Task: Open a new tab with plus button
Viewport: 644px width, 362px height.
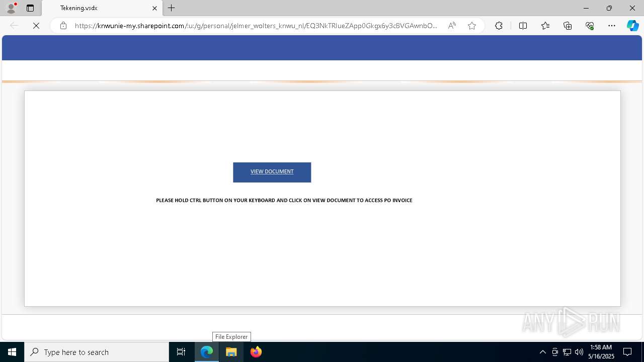Action: click(x=172, y=8)
